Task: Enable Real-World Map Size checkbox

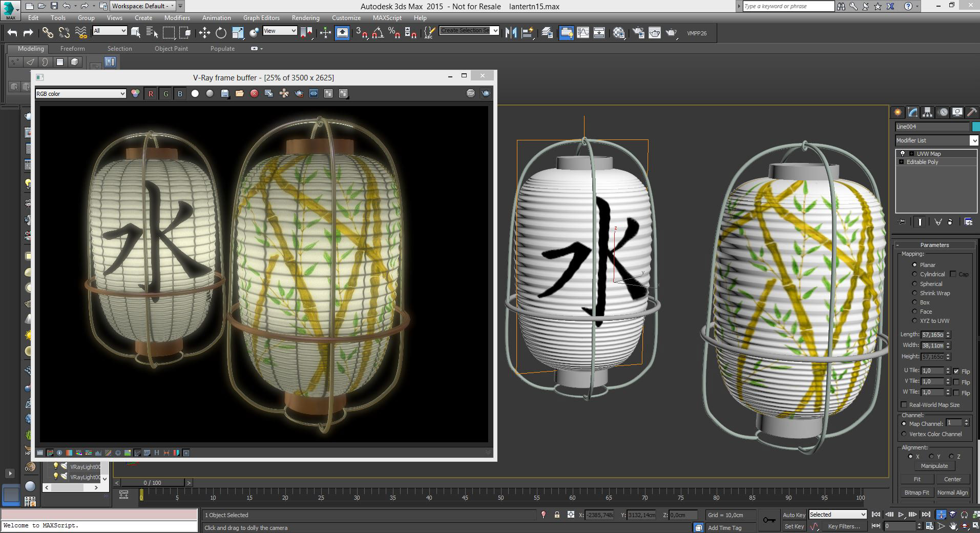Action: coord(904,405)
